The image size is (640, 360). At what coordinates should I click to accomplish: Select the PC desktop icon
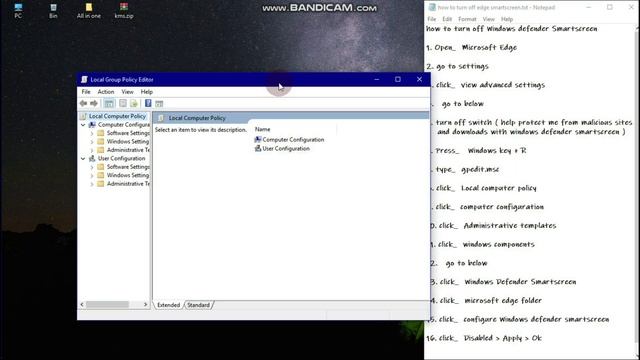tap(18, 11)
